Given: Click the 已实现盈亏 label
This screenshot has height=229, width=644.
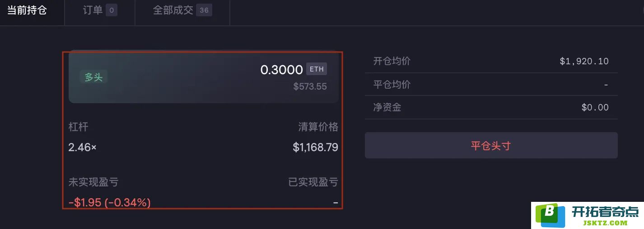Looking at the screenshot, I should coord(313,182).
